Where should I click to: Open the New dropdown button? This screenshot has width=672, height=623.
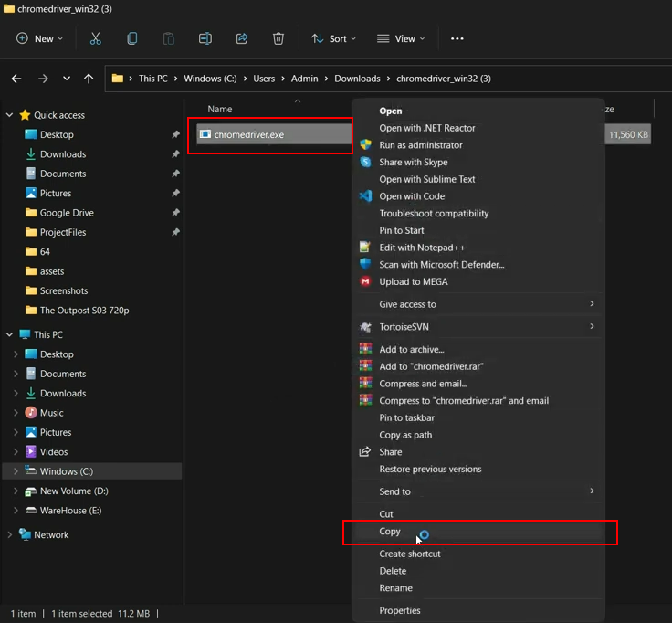[x=40, y=38]
